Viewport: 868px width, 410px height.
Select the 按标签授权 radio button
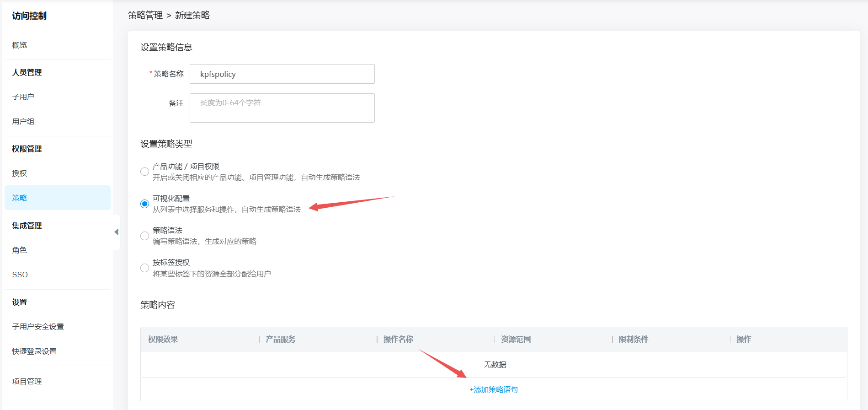tap(144, 268)
